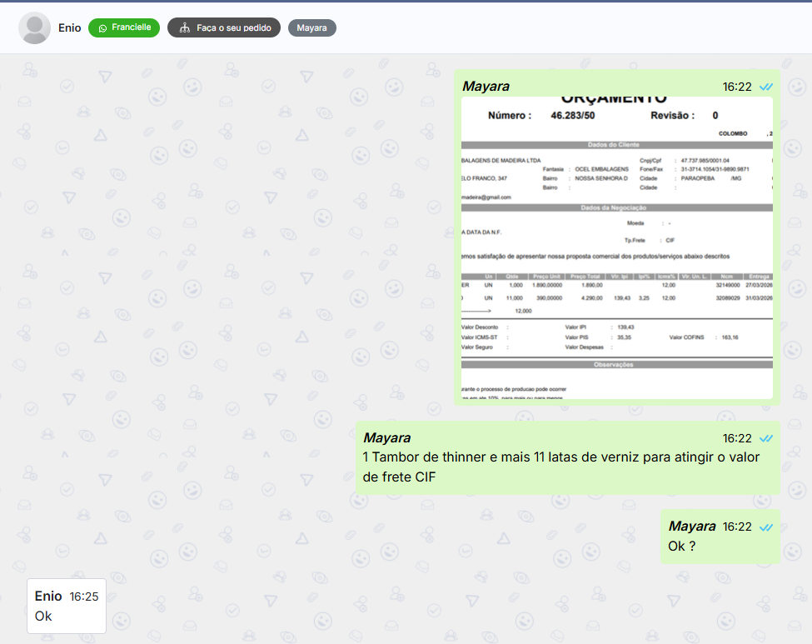Click Enio's profile avatar in header
Screen dimensions: 812x644
(x=34, y=28)
